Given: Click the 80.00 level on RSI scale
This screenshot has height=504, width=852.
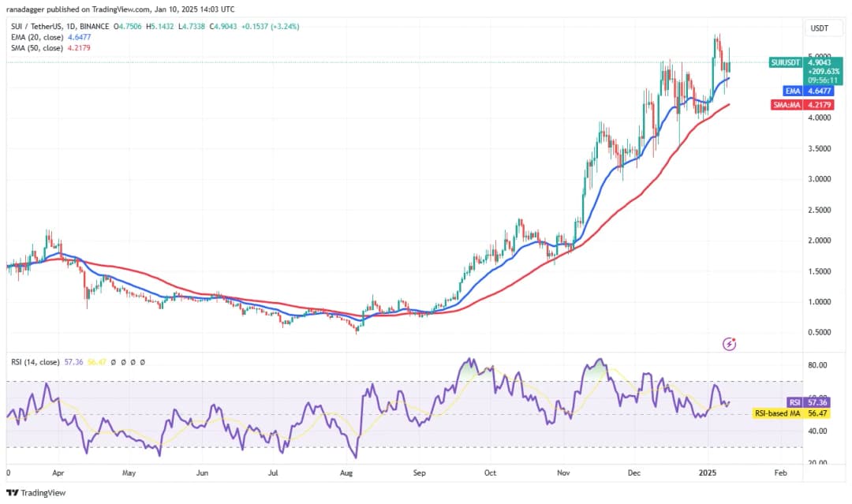Looking at the screenshot, I should pos(816,366).
